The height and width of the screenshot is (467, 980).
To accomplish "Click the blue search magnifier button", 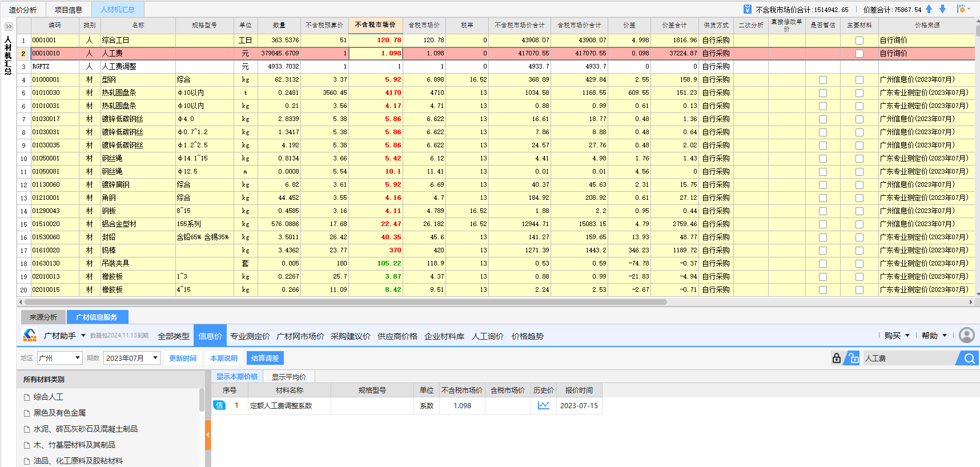I will point(969,358).
